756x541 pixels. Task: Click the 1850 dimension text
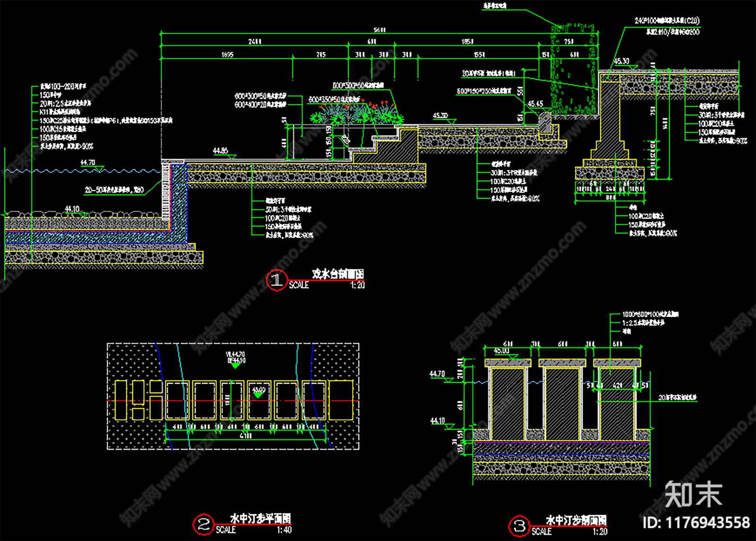click(x=467, y=42)
